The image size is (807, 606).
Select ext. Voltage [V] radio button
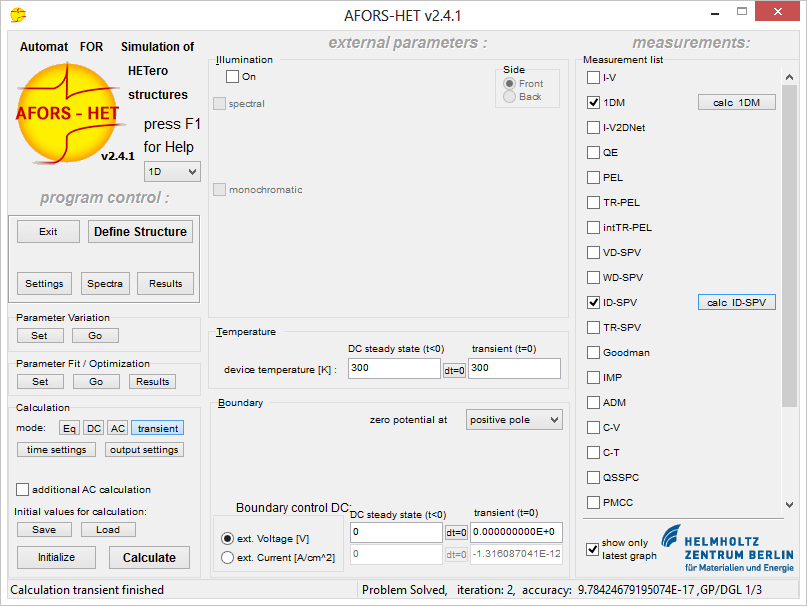pos(227,539)
